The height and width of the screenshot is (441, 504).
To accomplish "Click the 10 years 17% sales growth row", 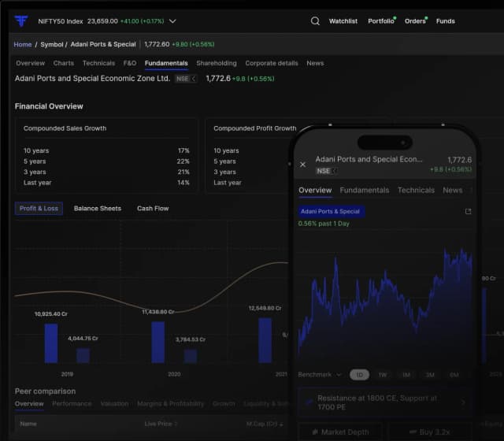I will point(106,150).
